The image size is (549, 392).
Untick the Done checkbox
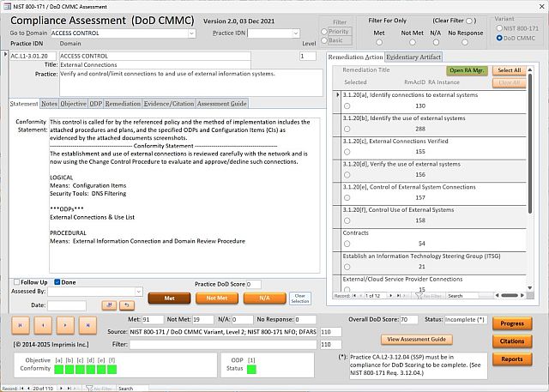click(57, 281)
